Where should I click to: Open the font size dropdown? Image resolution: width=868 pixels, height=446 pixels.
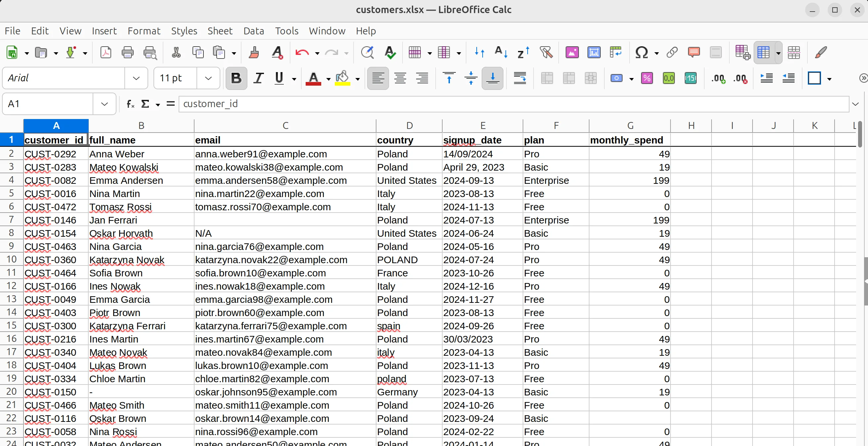208,78
